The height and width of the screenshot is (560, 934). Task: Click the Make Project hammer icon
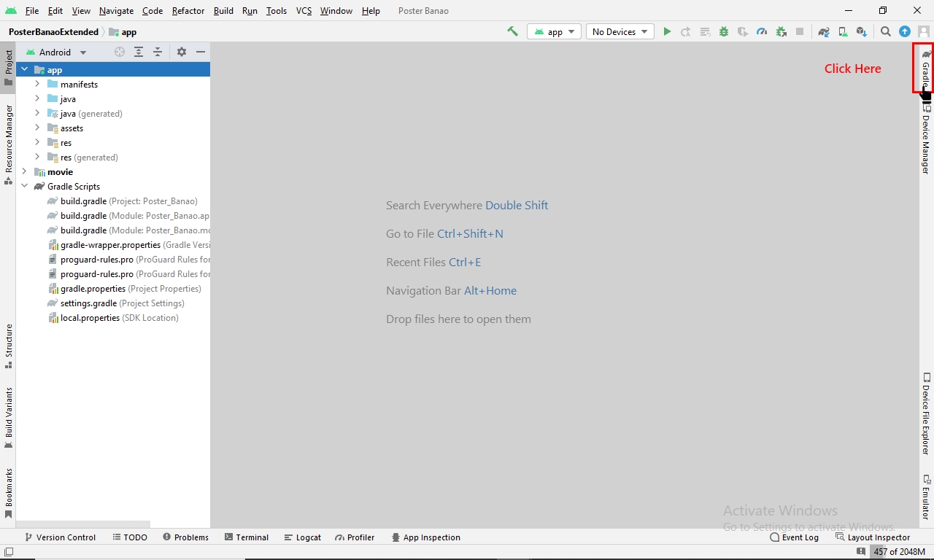click(x=512, y=31)
